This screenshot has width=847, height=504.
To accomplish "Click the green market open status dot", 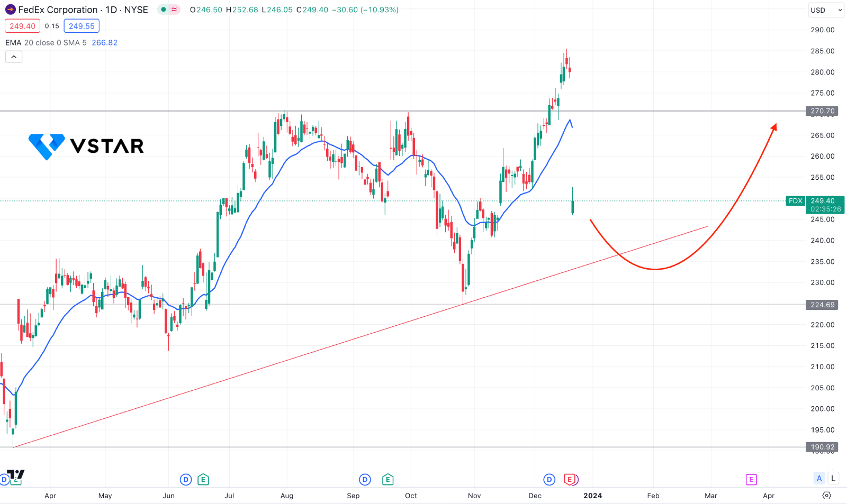I will 164,10.
